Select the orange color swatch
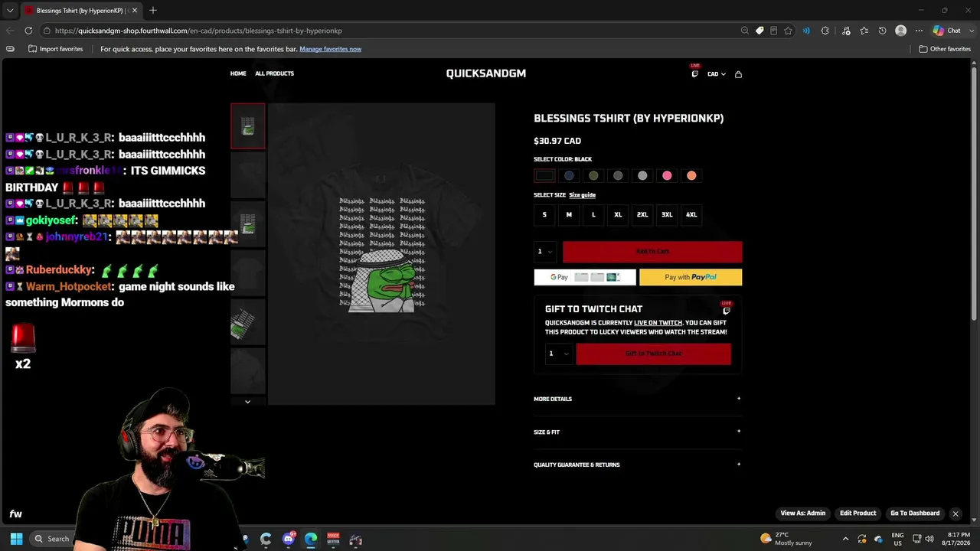 (691, 176)
